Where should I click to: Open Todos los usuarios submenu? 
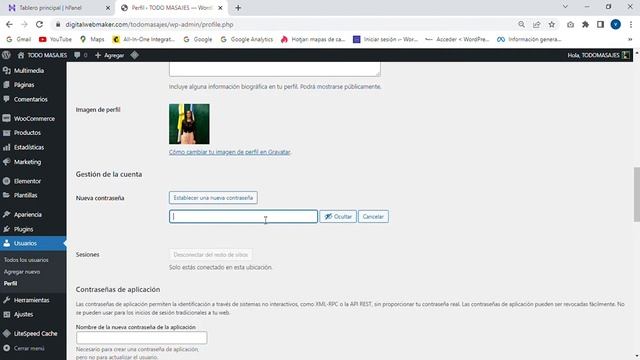coord(26,260)
